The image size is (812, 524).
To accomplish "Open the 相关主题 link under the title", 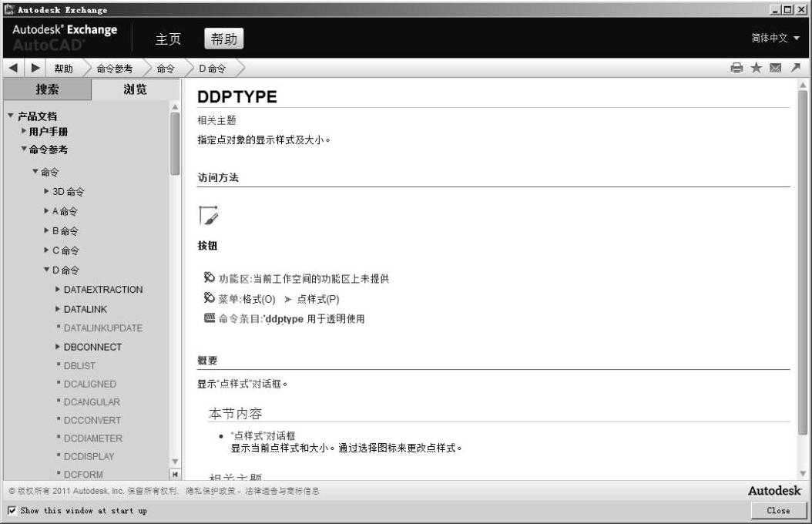I will point(216,120).
